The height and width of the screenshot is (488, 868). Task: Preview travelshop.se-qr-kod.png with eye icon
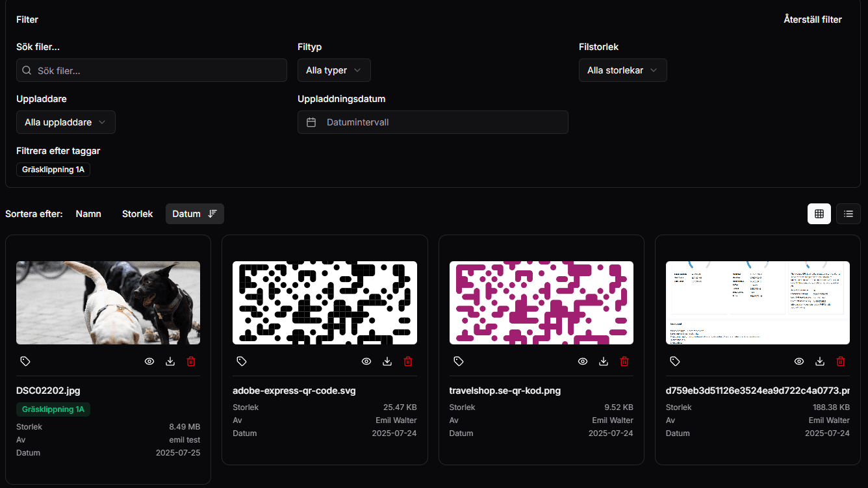[x=583, y=361]
